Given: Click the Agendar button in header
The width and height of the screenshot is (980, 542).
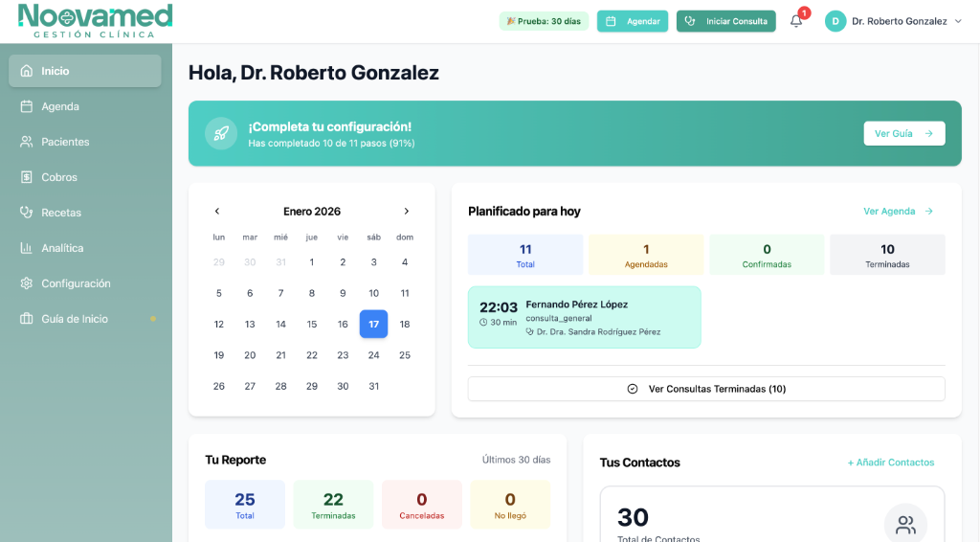Looking at the screenshot, I should [x=633, y=21].
